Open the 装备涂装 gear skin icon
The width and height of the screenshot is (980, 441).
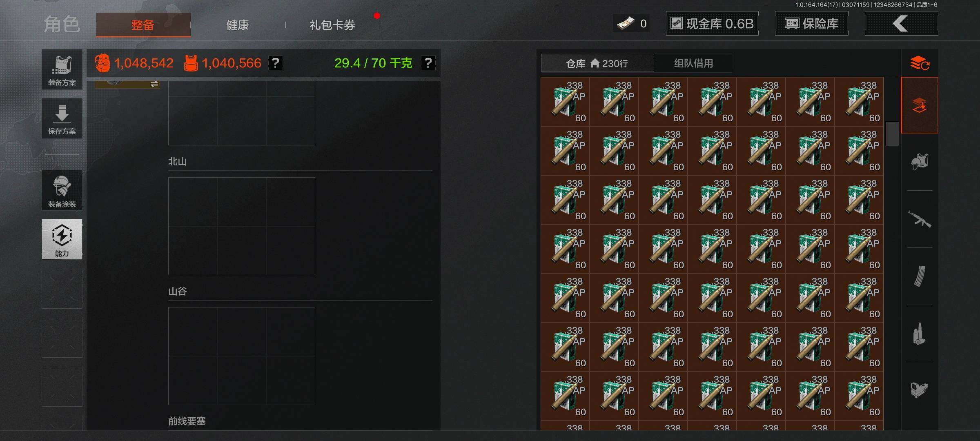(62, 190)
